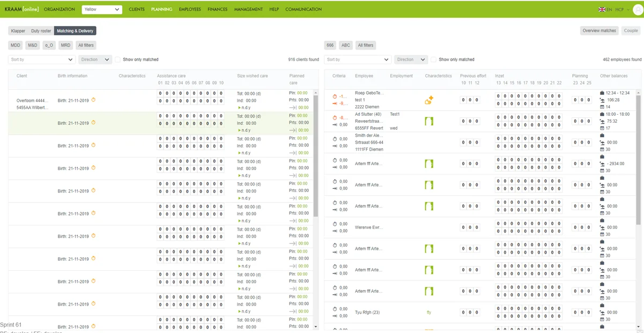The image size is (644, 333).
Task: Open the HCP user menu
Action: (622, 9)
